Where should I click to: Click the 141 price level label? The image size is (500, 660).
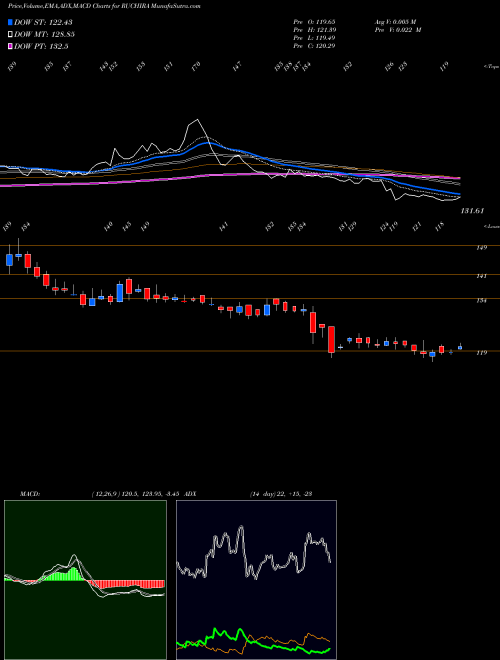pyautogui.click(x=481, y=276)
